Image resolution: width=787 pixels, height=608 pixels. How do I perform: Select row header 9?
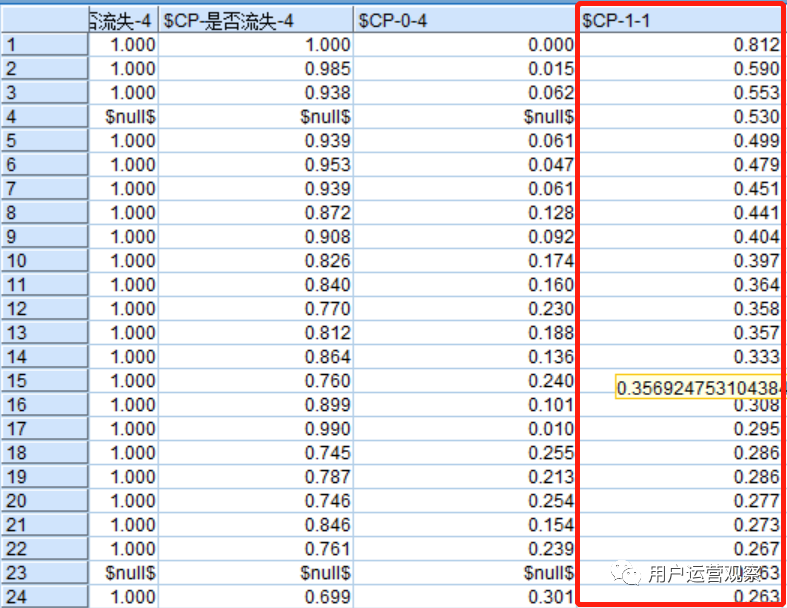45,237
